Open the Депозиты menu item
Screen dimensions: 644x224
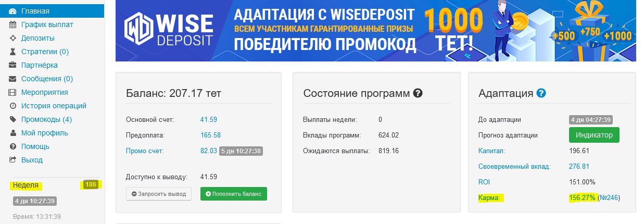37,38
